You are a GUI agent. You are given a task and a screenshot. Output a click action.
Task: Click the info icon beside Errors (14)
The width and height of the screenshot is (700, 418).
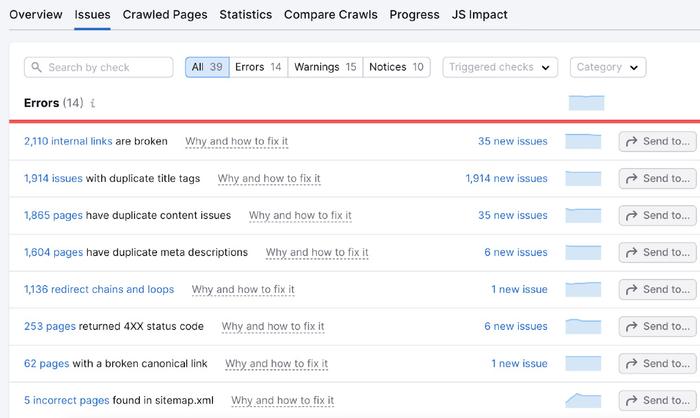(x=92, y=103)
